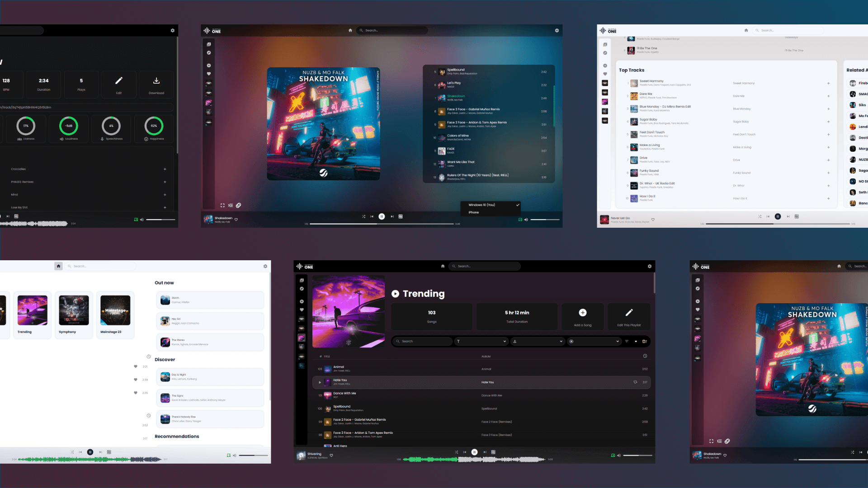Open settings gear in the Trending window
Screen dimensions: 868x488
650,267
